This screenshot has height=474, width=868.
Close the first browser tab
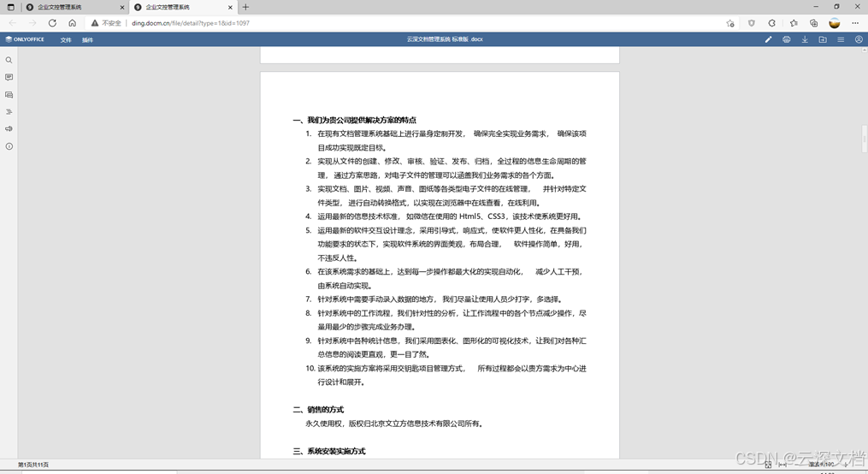122,7
